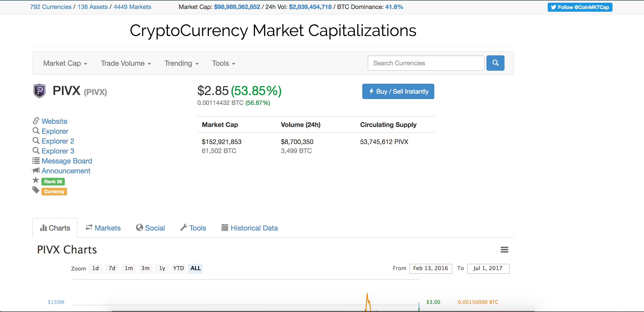
Task: Click the magnifier icon beside Explorer 2
Action: 36,141
